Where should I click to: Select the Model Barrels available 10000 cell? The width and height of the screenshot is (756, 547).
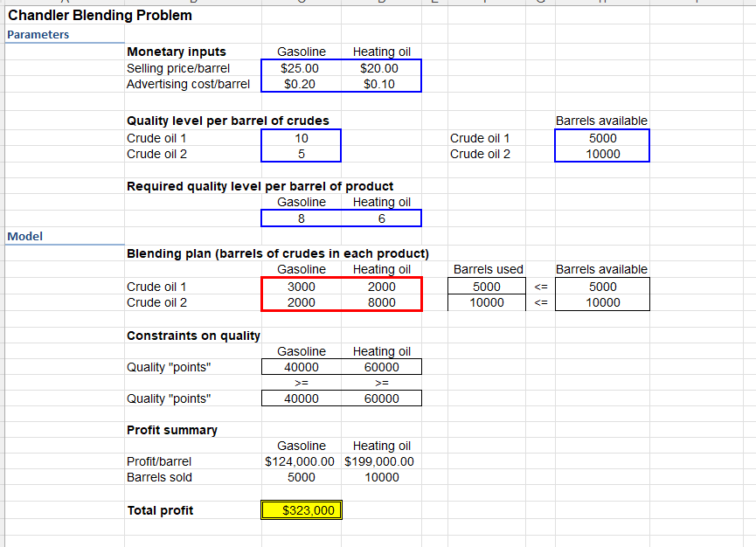tap(602, 302)
